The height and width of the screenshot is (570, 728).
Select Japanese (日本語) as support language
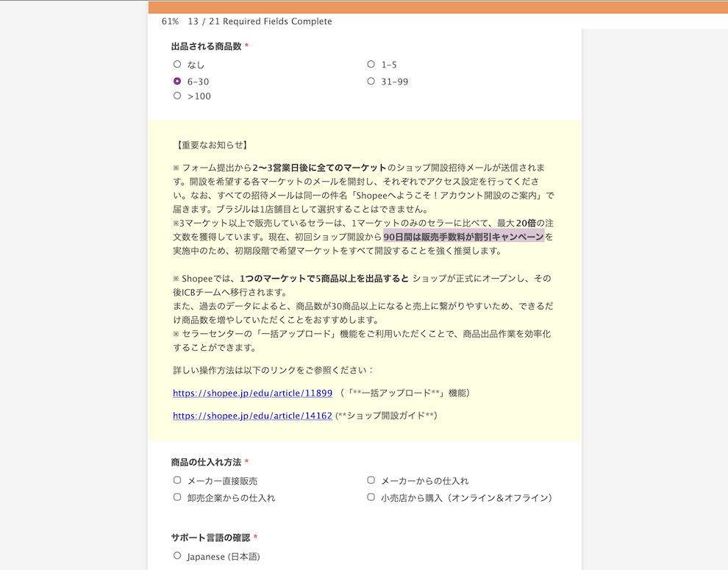pyautogui.click(x=176, y=557)
